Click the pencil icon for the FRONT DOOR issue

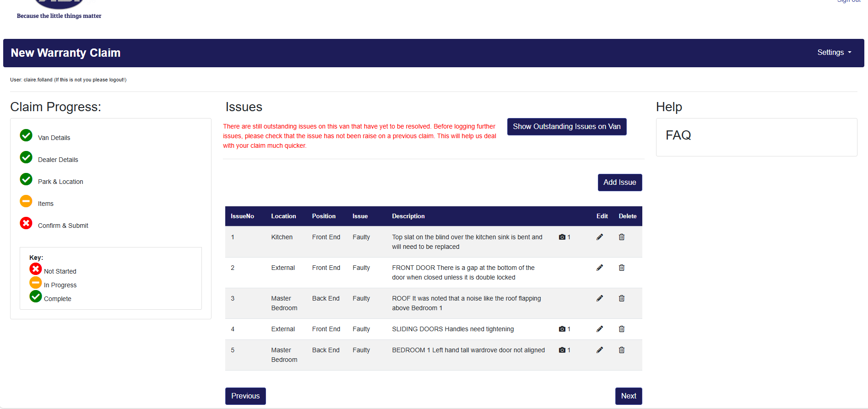[599, 268]
